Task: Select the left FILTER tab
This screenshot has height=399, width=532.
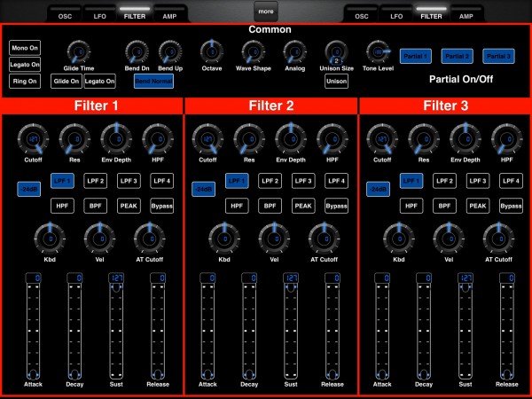Action: pos(135,14)
